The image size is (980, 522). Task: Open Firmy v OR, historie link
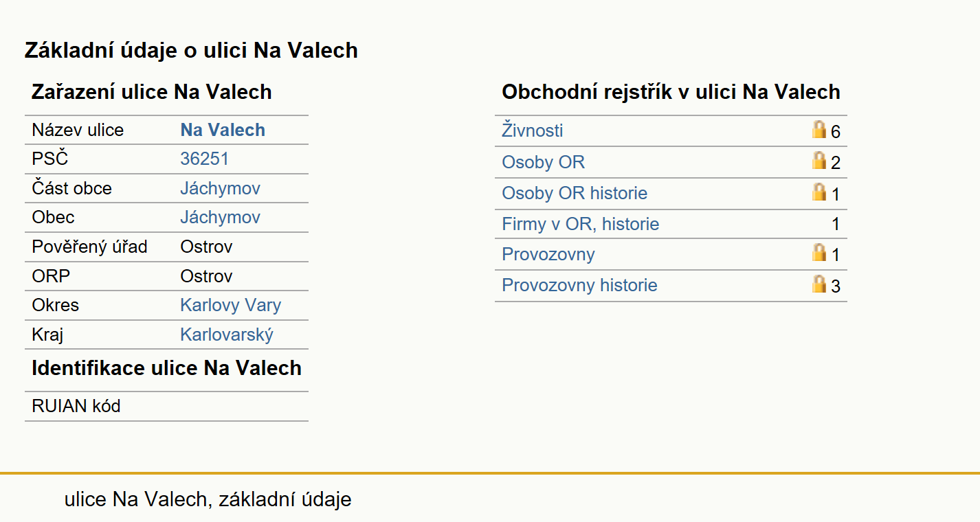pyautogui.click(x=581, y=224)
